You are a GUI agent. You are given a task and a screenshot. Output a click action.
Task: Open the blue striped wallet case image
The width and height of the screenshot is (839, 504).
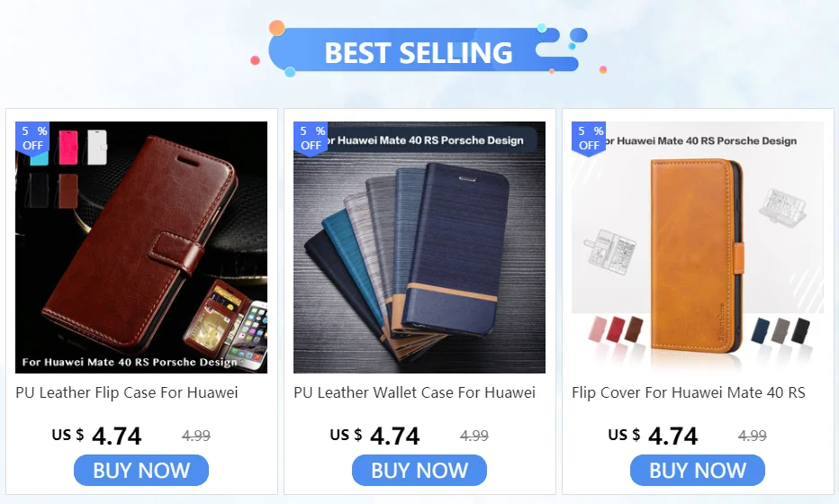coord(419,247)
